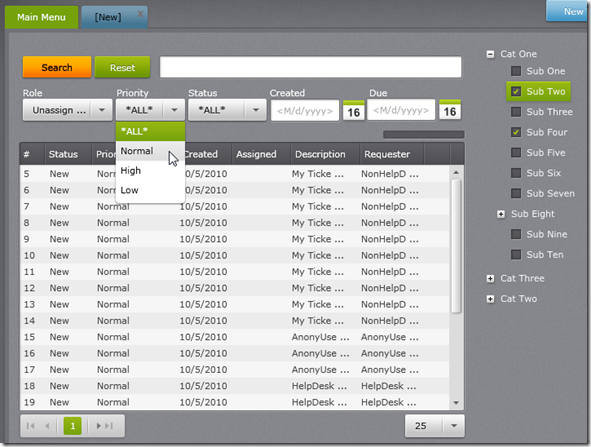Check the Sub Six checkbox
The width and height of the screenshot is (591, 447).
point(516,173)
